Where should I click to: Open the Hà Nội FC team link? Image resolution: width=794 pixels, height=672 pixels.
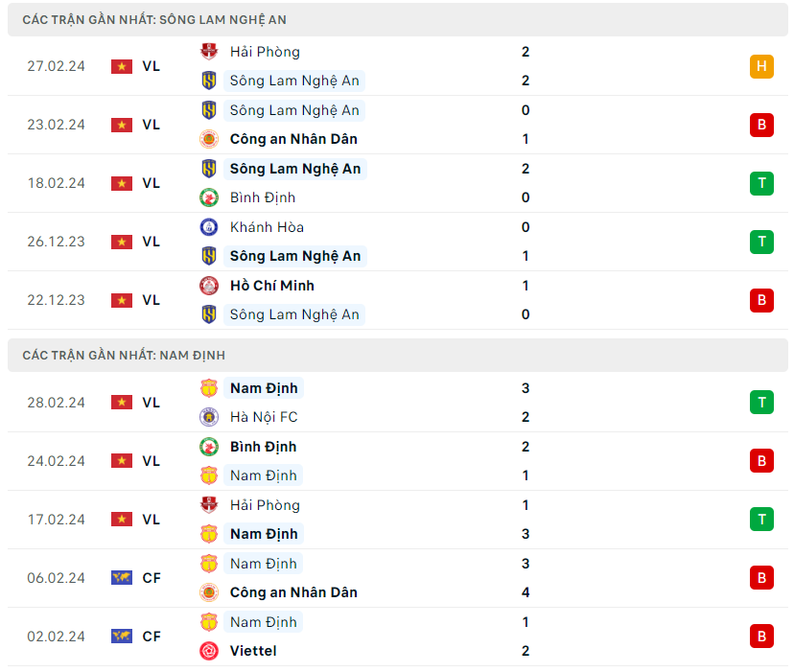(x=264, y=417)
